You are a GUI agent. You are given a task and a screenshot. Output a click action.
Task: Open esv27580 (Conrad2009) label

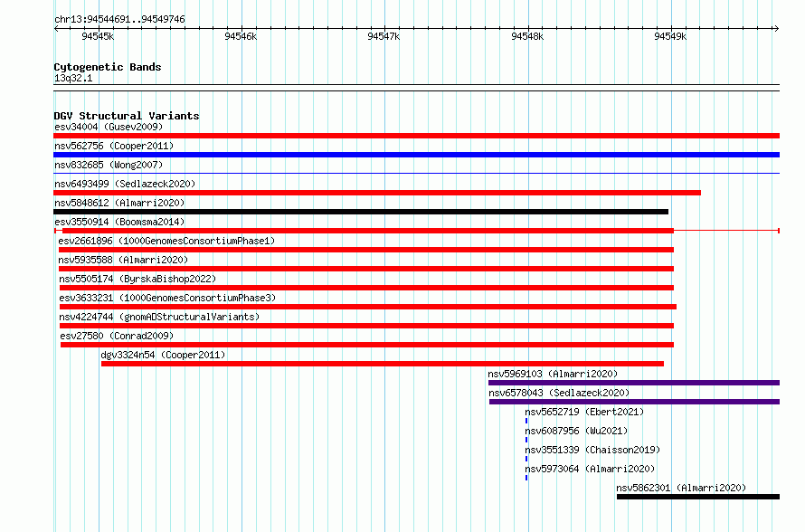pos(117,336)
